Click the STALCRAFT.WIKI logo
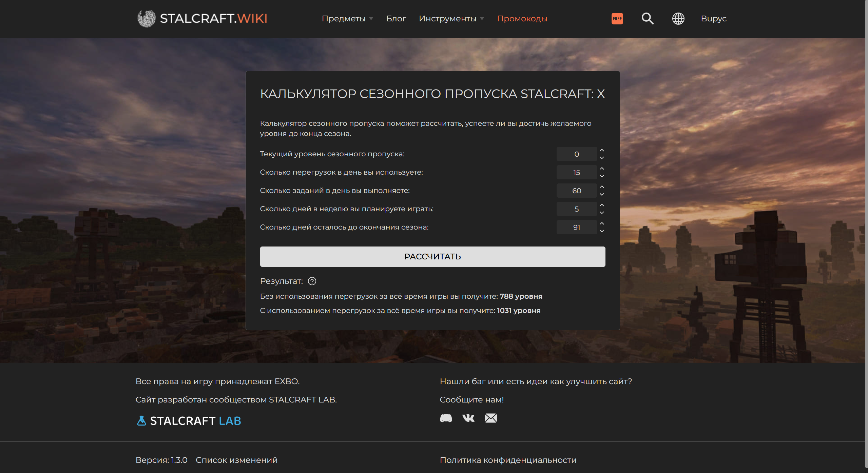This screenshot has height=473, width=868. pyautogui.click(x=202, y=19)
